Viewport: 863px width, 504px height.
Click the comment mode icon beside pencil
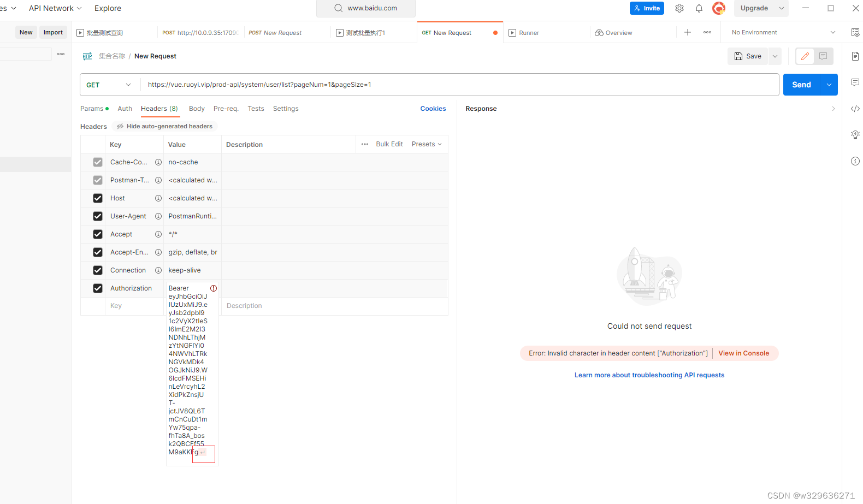(x=823, y=56)
